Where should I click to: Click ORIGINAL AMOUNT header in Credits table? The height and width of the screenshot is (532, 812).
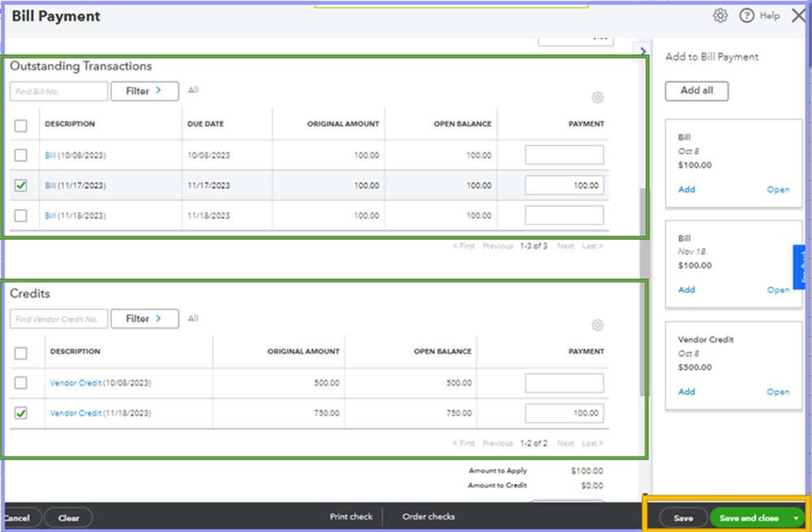pyautogui.click(x=303, y=351)
